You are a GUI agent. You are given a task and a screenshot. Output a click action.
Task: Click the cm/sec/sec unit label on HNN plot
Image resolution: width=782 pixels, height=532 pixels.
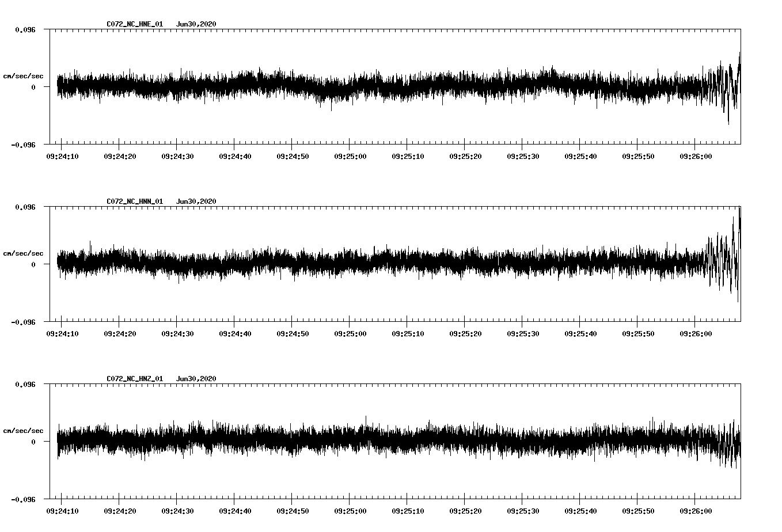coord(23,253)
